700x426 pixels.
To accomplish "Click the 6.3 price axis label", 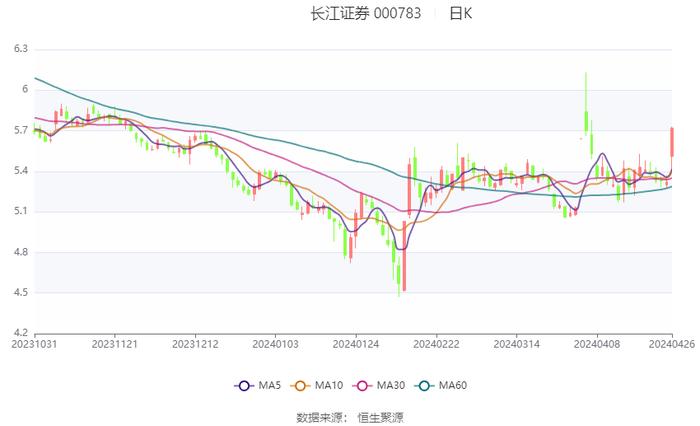I will [x=21, y=49].
